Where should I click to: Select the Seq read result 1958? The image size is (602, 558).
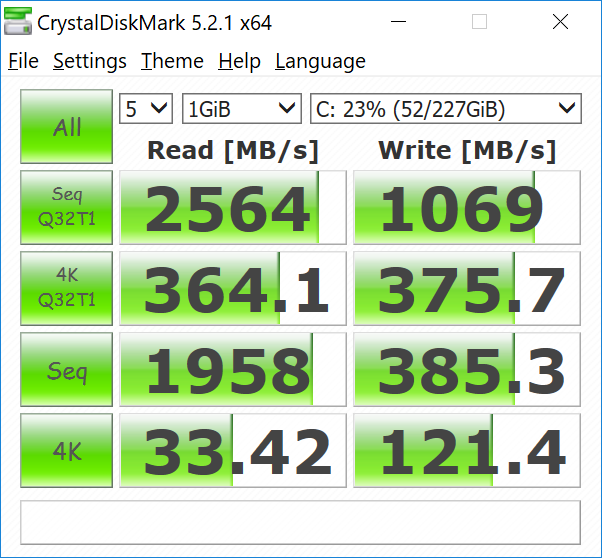tap(233, 369)
